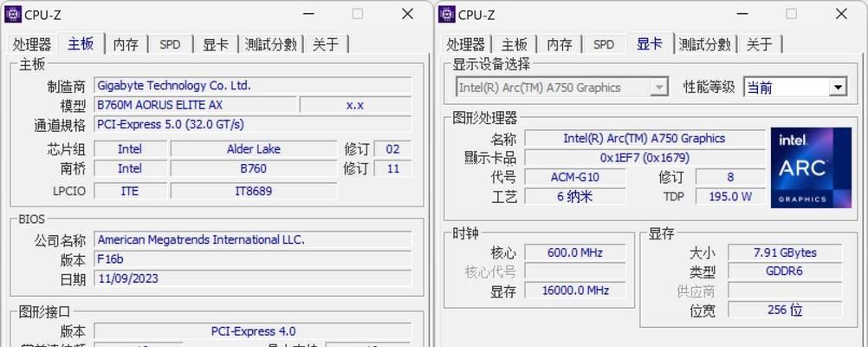Screen dimensions: 868x347
Task: Click the PCI-Express 4.0 graphics interface value
Action: point(252,331)
